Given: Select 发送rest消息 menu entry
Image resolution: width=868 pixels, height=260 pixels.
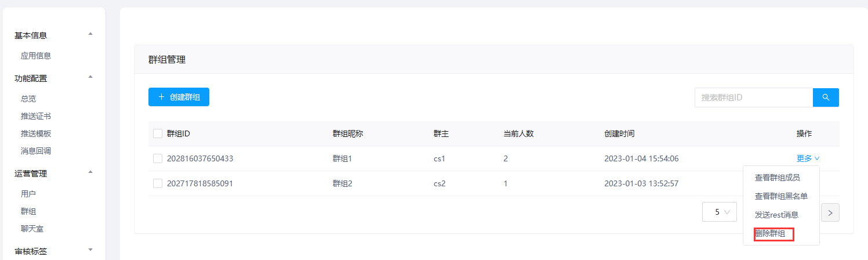Looking at the screenshot, I should coord(776,215).
